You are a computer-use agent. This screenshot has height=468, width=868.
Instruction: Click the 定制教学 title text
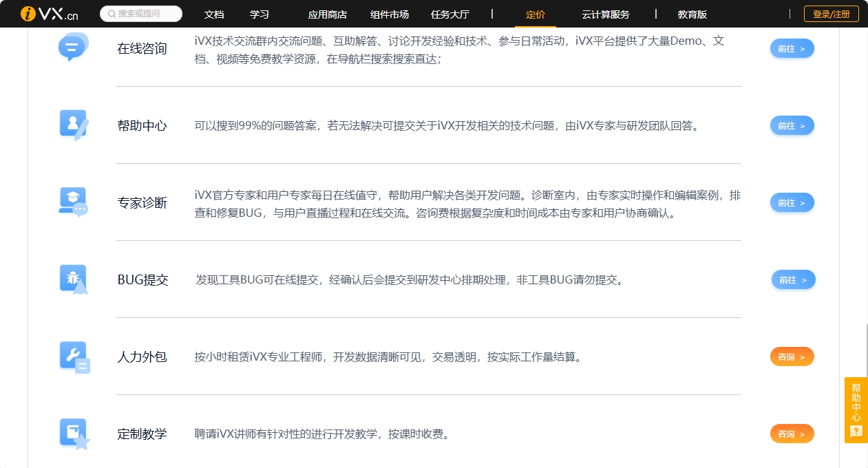pyautogui.click(x=142, y=434)
